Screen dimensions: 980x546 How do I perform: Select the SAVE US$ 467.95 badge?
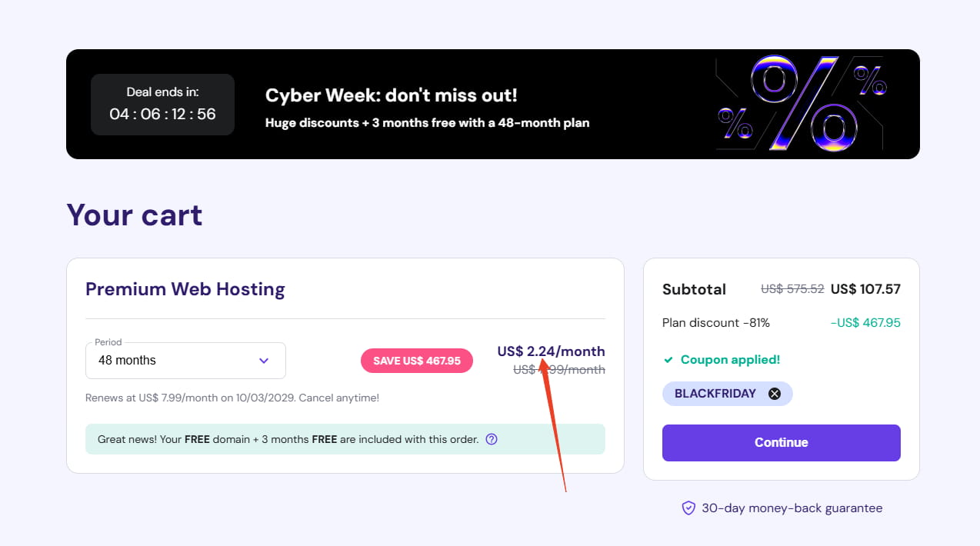click(416, 360)
